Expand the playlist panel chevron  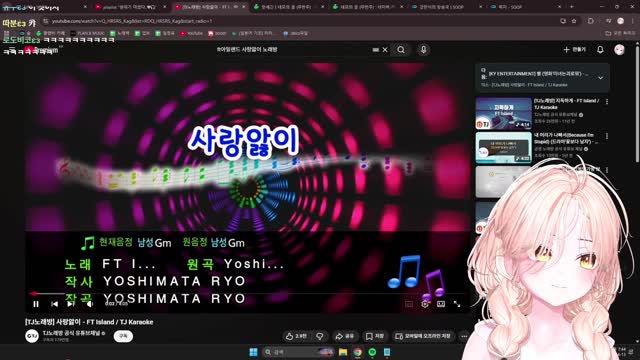[601, 78]
